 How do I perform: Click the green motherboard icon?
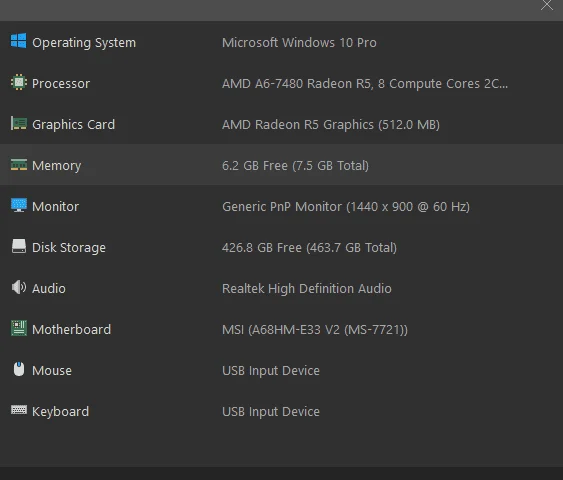click(19, 328)
